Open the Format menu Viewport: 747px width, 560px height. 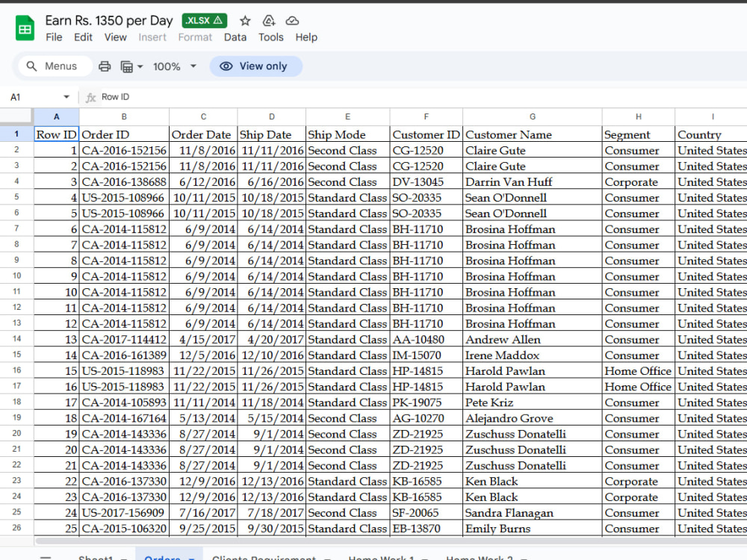pyautogui.click(x=195, y=37)
